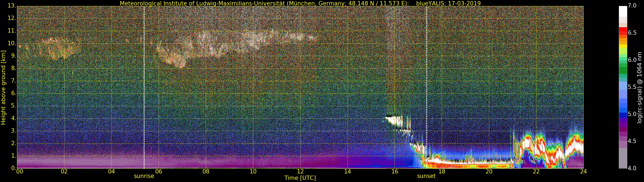The height and width of the screenshot is (182, 644).
Task: Click the '24' tick on the time axis
Action: pos(583,172)
